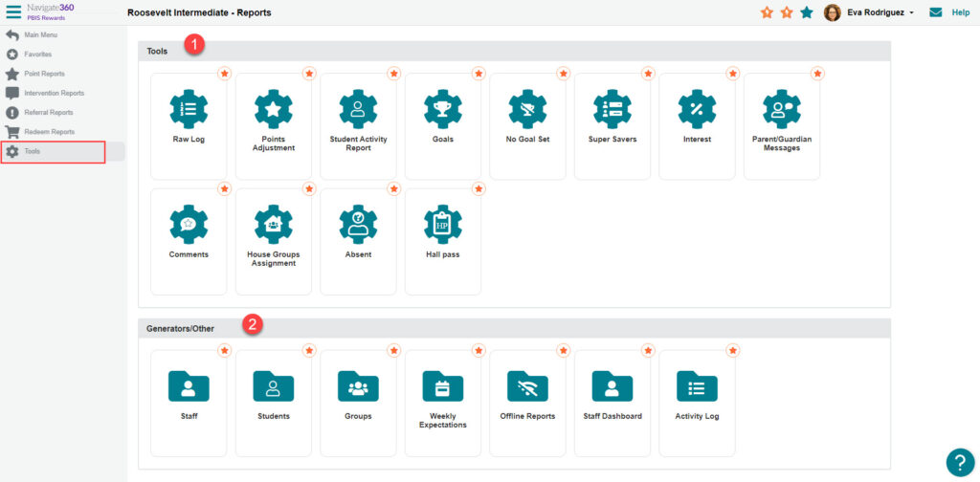Viewport: 980px width, 482px height.
Task: Click the round question mark help bubble
Action: click(x=960, y=463)
